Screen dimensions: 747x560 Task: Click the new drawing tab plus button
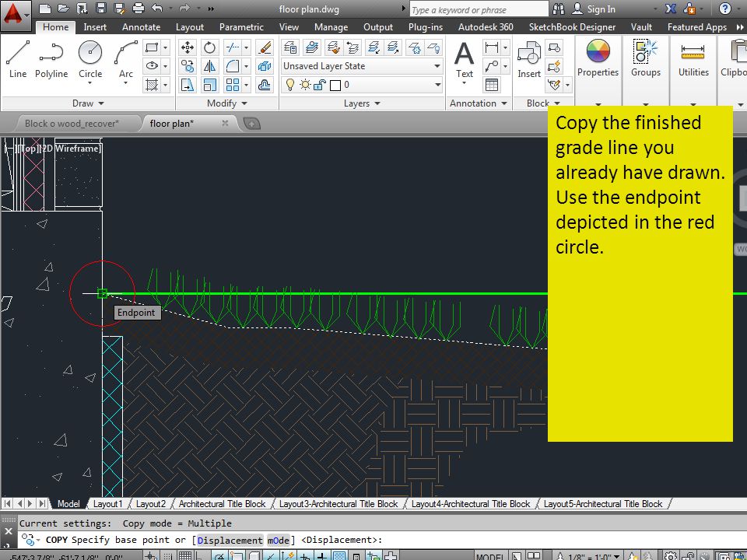point(251,124)
